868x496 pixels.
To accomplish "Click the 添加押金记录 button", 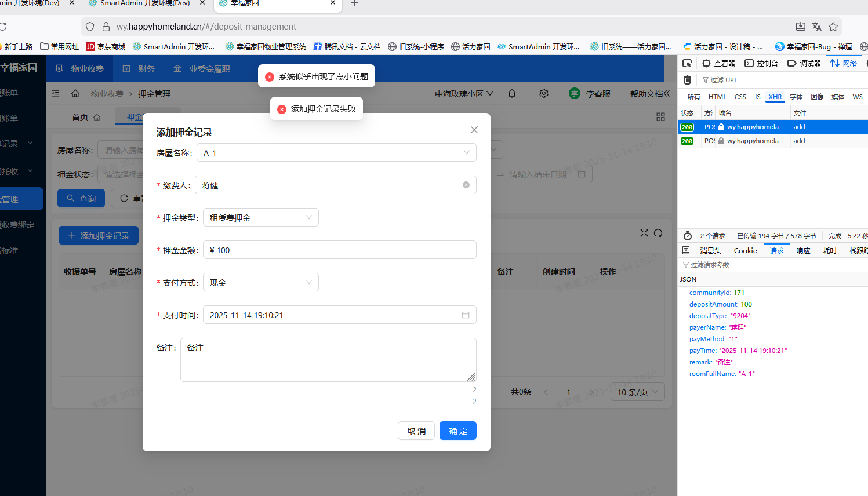I will pyautogui.click(x=98, y=235).
